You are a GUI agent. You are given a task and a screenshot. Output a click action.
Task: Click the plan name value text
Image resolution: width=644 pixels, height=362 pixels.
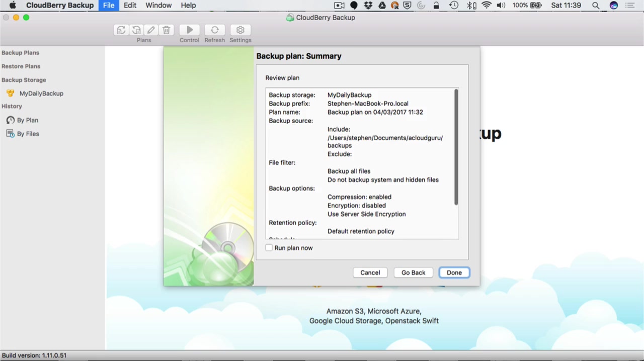375,112
